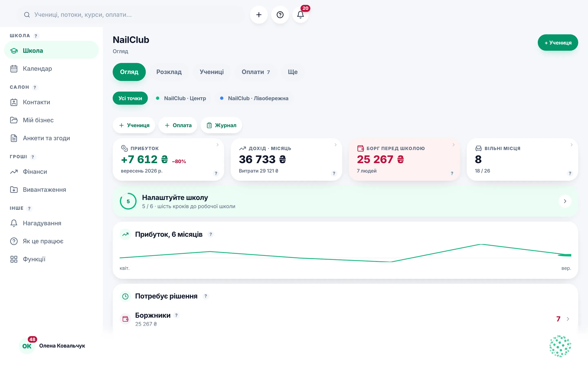This screenshot has width=588, height=368.
Task: Click the white + Учениця quick action
Action: pyautogui.click(x=134, y=125)
